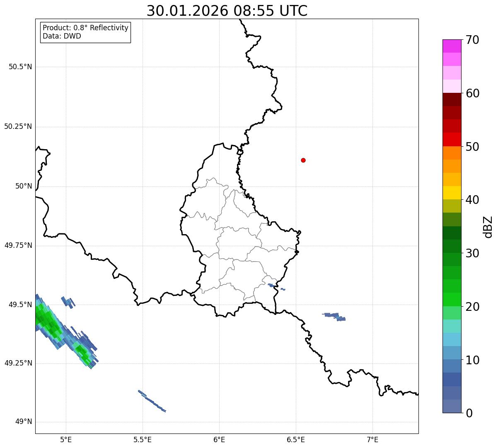Click the red radar site marker
The height and width of the screenshot is (448, 498).
303,160
